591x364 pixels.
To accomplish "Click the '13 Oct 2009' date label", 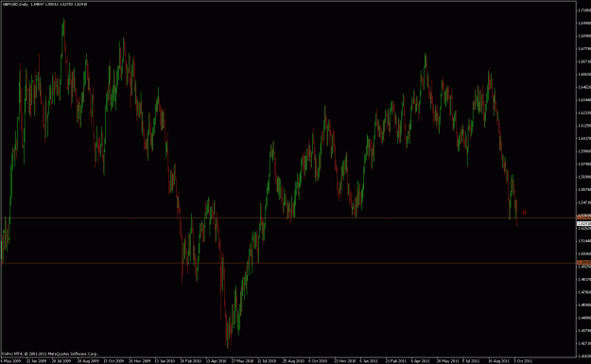I will 113,361.
